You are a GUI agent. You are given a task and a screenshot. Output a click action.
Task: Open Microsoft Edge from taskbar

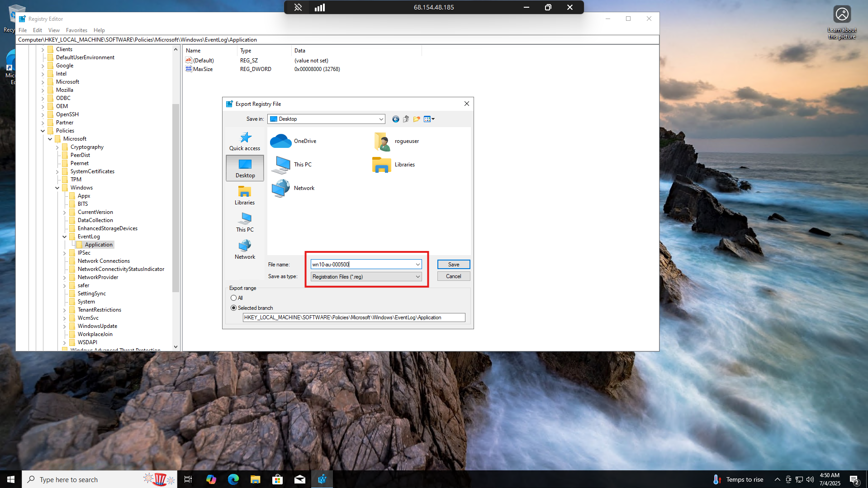click(x=233, y=479)
